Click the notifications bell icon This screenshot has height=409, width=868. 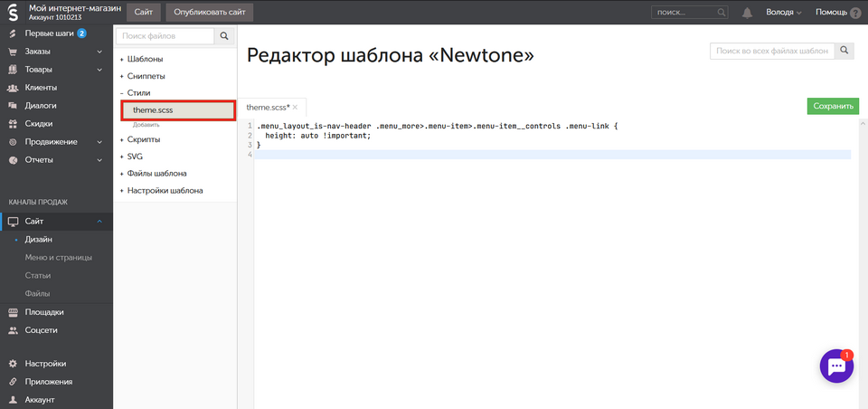[747, 13]
